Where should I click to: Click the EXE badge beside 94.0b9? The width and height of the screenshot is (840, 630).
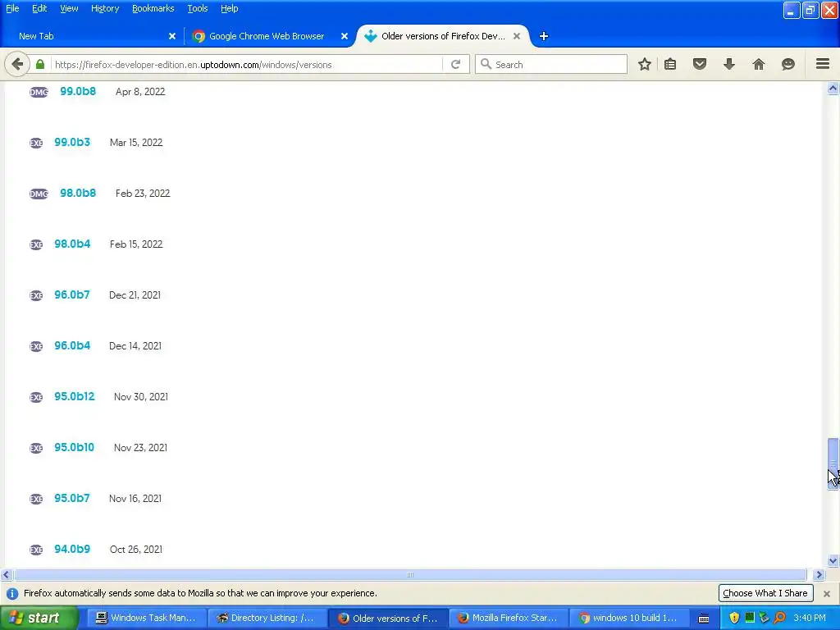[36, 550]
